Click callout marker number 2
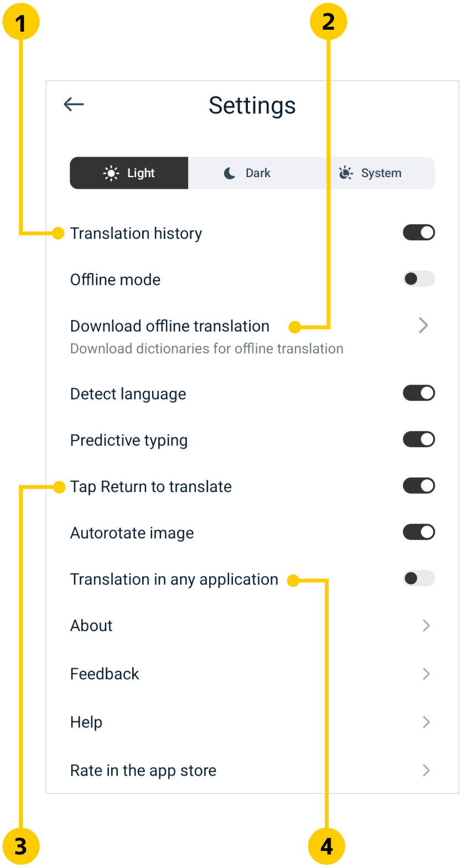The width and height of the screenshot is (462, 868). 328,22
